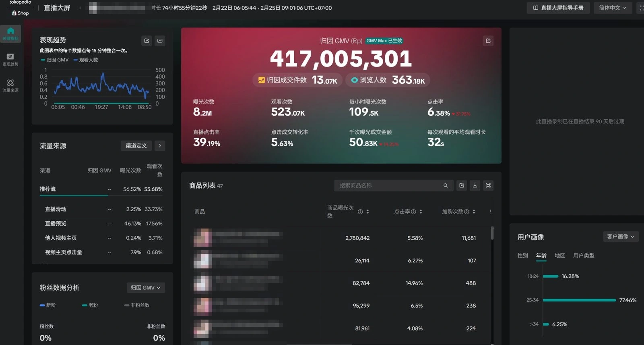Click product thumbnail with 81,961 exposures

(x=202, y=328)
